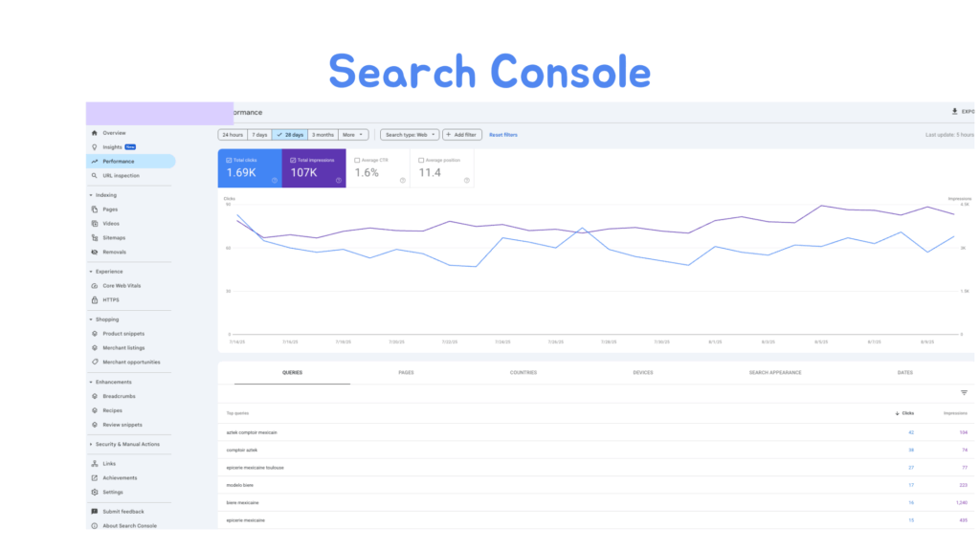Click the table filter rows icon
This screenshot has width=980, height=551.
tap(964, 393)
